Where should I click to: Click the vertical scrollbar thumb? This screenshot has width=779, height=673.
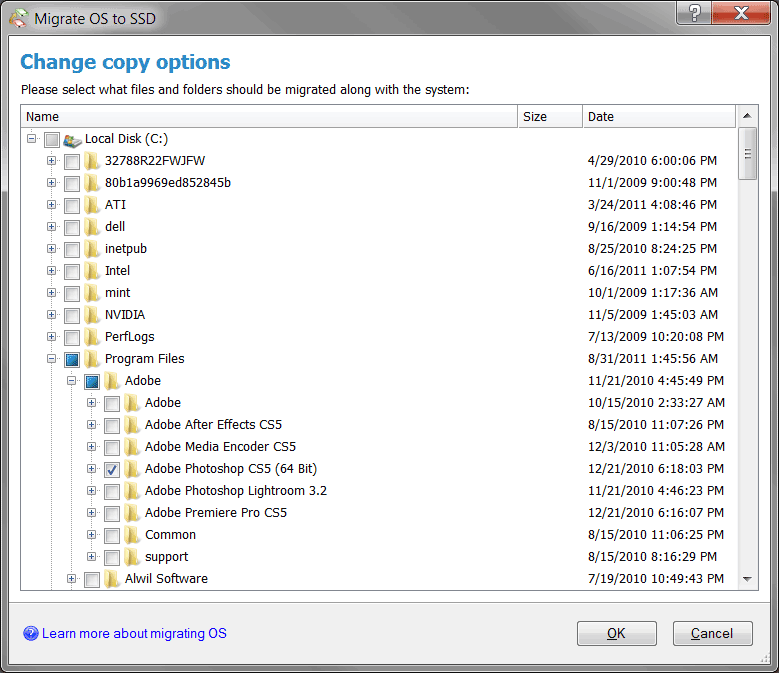(x=747, y=153)
